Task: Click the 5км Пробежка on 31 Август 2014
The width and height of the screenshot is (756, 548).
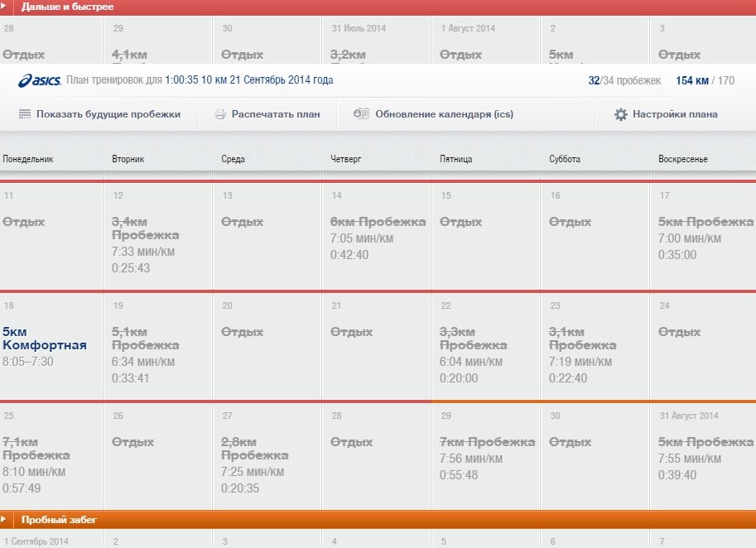Action: pos(705,442)
